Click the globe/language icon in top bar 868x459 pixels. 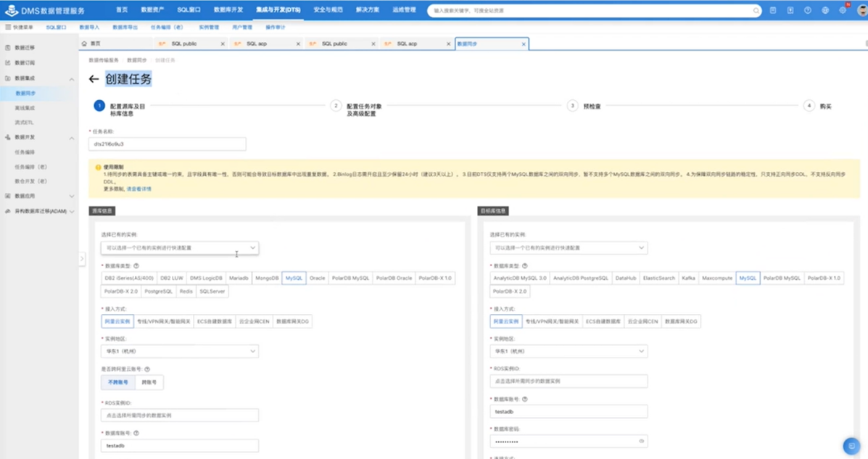[x=826, y=10]
